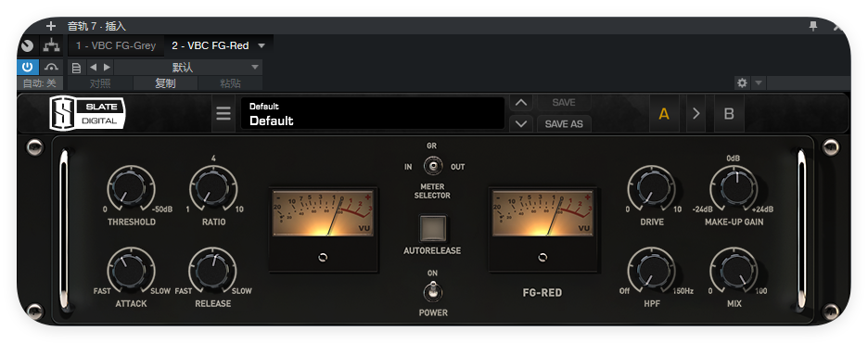Flip the METER SELECTOR switch
The height and width of the screenshot is (343, 868).
point(433,166)
